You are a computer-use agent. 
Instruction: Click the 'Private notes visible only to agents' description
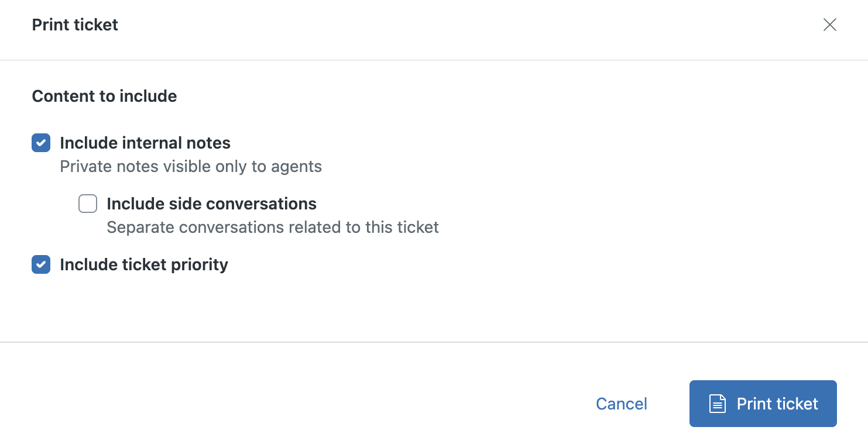191,167
